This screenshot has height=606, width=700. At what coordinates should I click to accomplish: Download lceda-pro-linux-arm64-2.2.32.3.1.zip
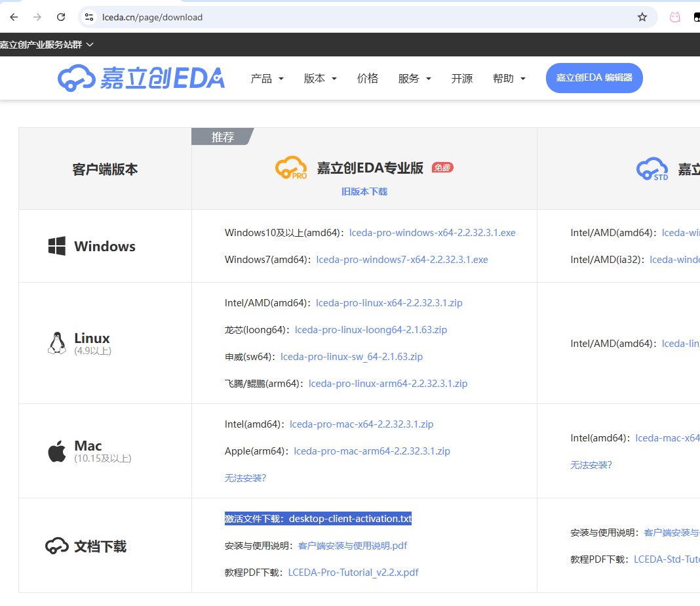[388, 383]
